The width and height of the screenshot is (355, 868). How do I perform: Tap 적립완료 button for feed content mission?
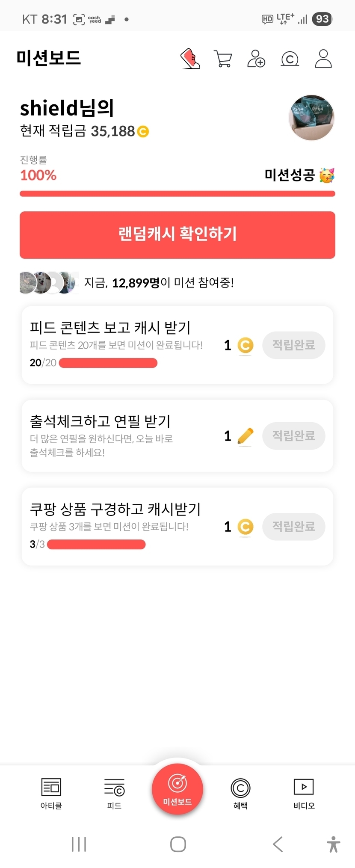293,345
